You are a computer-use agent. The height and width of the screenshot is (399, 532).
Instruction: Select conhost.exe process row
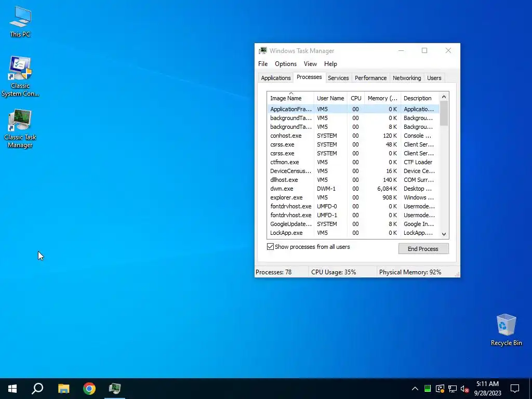[x=353, y=136]
